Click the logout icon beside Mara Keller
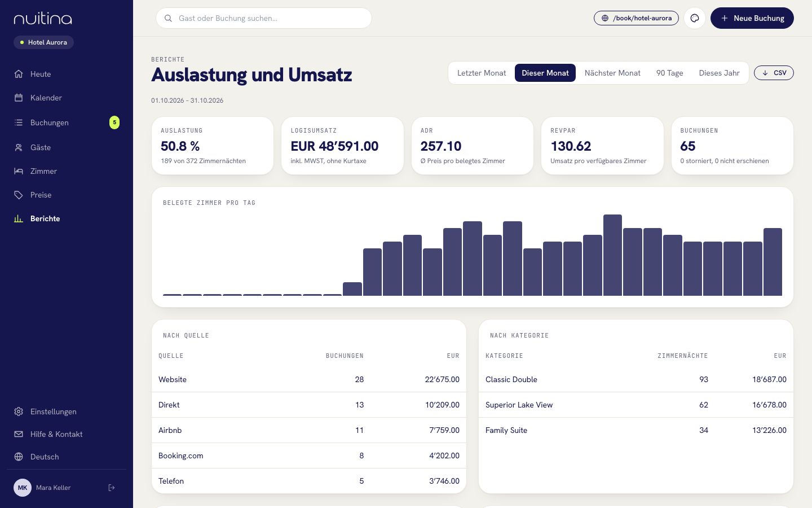The width and height of the screenshot is (812, 508). [112, 488]
